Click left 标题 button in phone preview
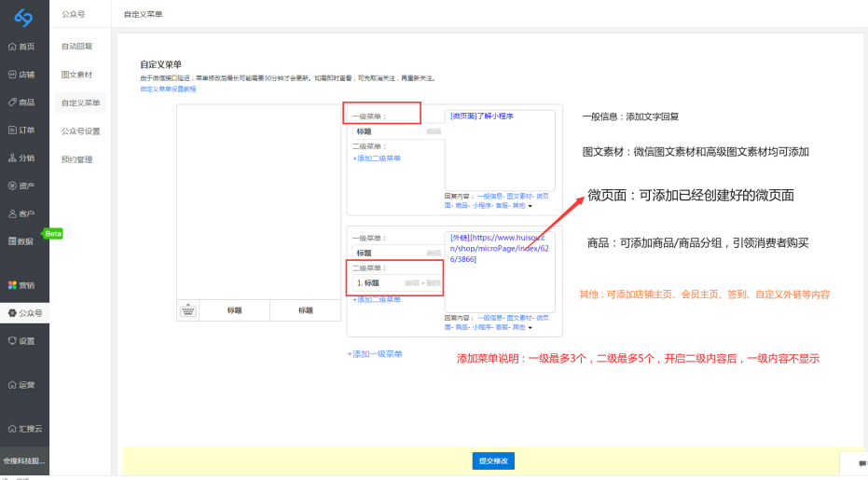The image size is (868, 480). [234, 310]
